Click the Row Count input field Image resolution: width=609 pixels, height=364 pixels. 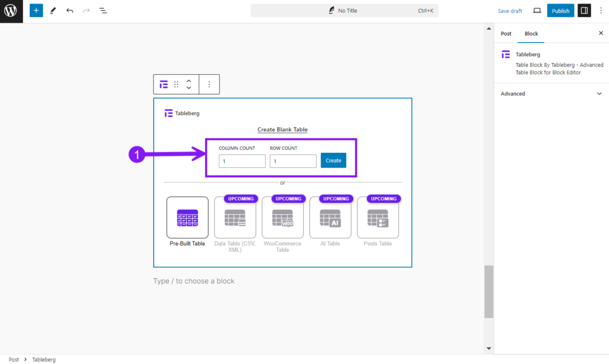click(x=293, y=161)
